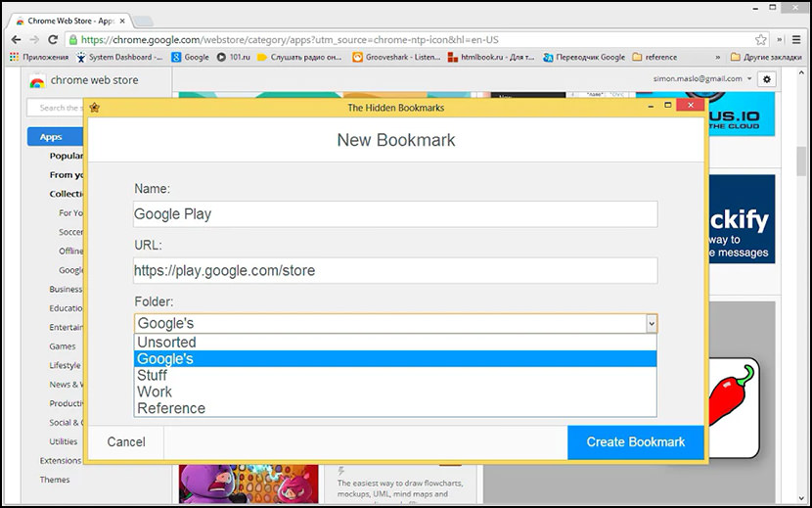Open the Переводчик Google bookmark
This screenshot has height=508, width=812.
pyautogui.click(x=584, y=57)
